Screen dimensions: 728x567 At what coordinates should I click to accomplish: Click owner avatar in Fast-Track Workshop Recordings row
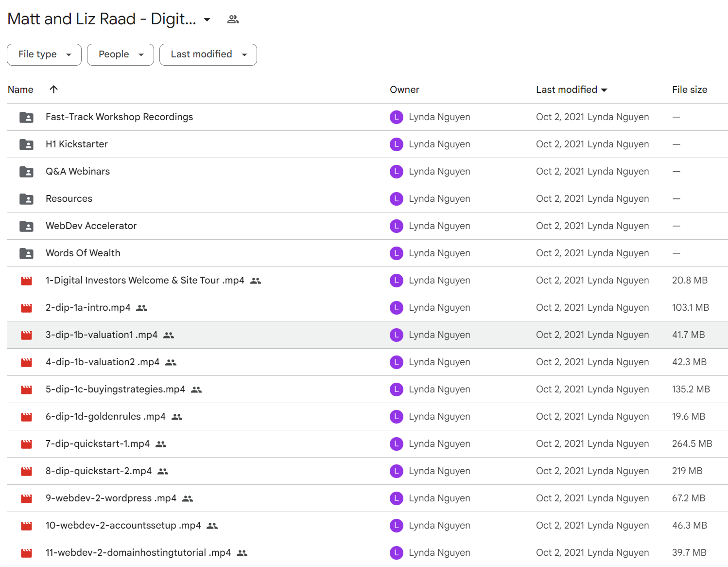[x=397, y=117]
